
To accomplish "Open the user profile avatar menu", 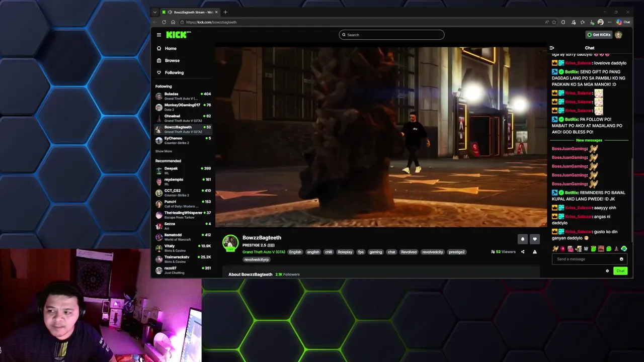I will click(x=618, y=35).
